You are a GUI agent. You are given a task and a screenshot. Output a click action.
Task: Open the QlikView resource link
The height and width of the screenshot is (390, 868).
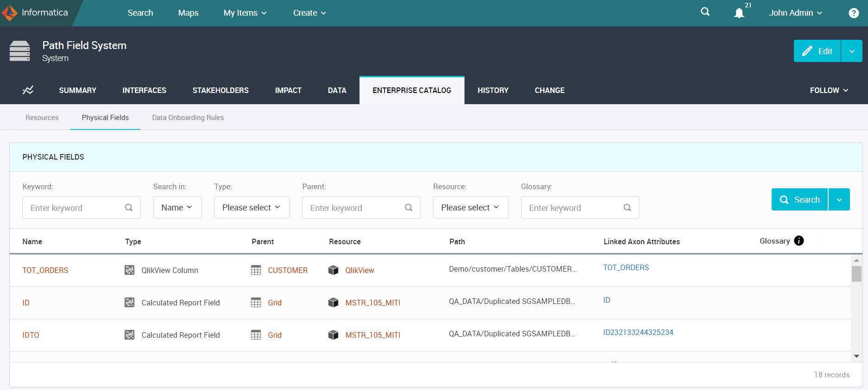(x=359, y=270)
